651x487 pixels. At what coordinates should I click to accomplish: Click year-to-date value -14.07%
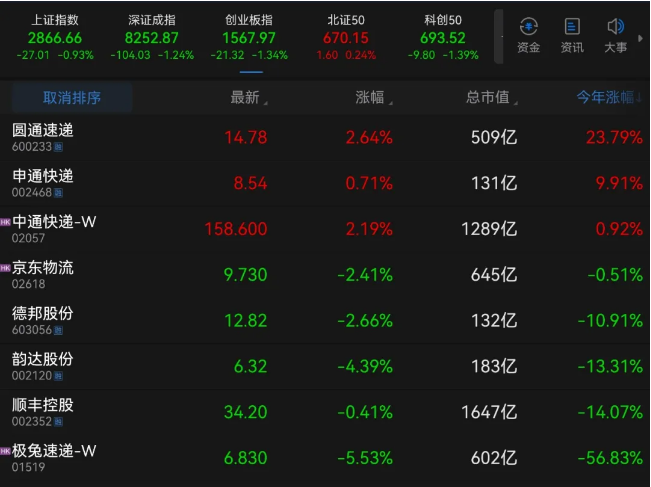pyautogui.click(x=610, y=412)
